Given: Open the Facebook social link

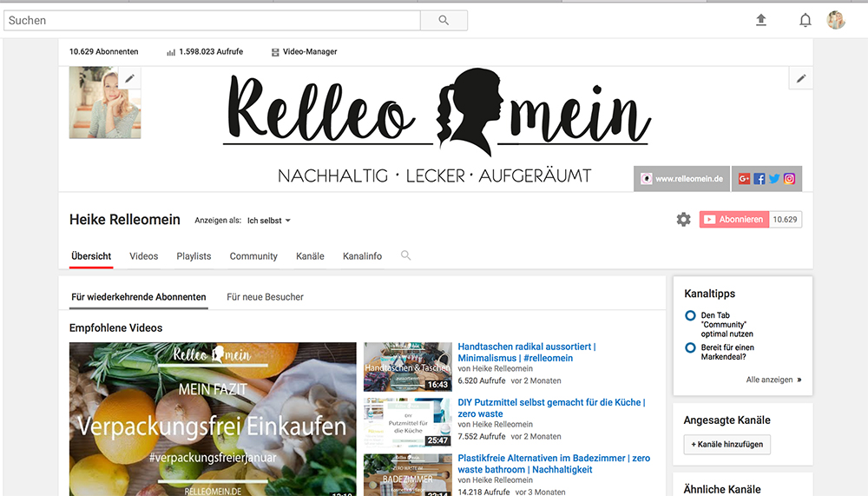Looking at the screenshot, I should (x=759, y=178).
